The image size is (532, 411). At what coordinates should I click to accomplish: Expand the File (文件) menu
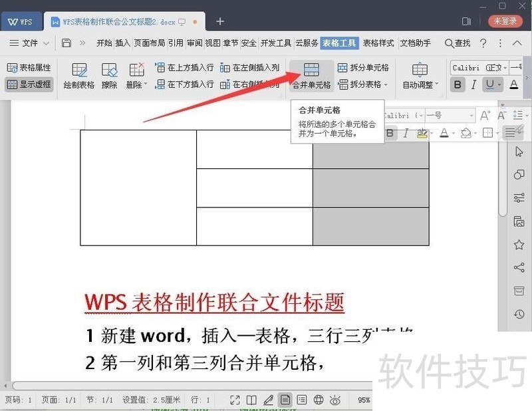(29, 43)
